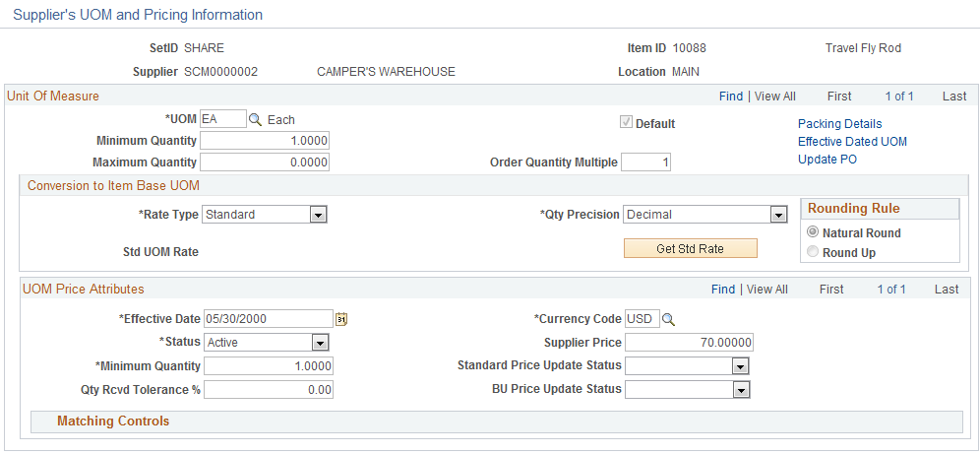Screen dimensions: 980x454
Task: Click the CAMPER'S WAREHOUSE supplier name
Action: point(387,72)
